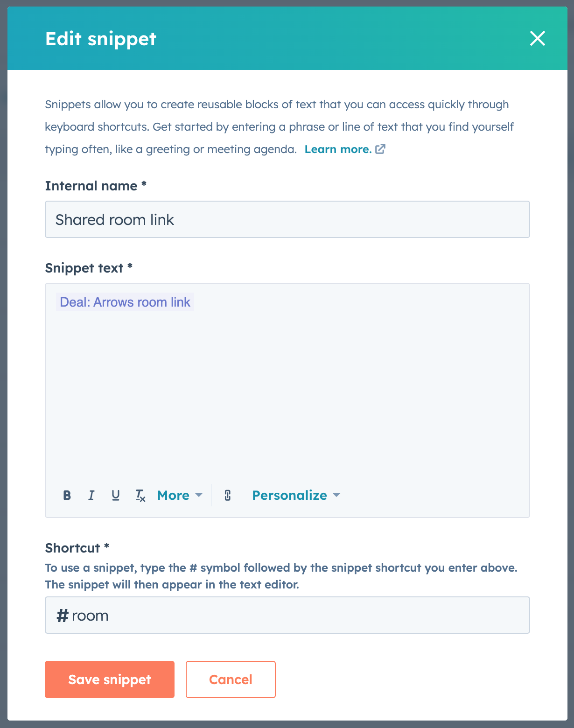Screen dimensions: 574x728
Task: Click the caret arrow next to More
Action: (x=199, y=495)
